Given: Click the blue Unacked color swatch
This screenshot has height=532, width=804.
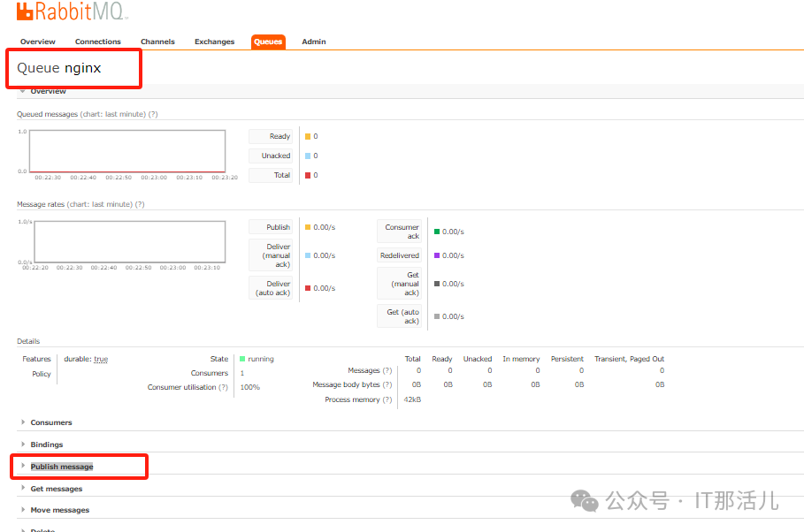Looking at the screenshot, I should tap(308, 156).
